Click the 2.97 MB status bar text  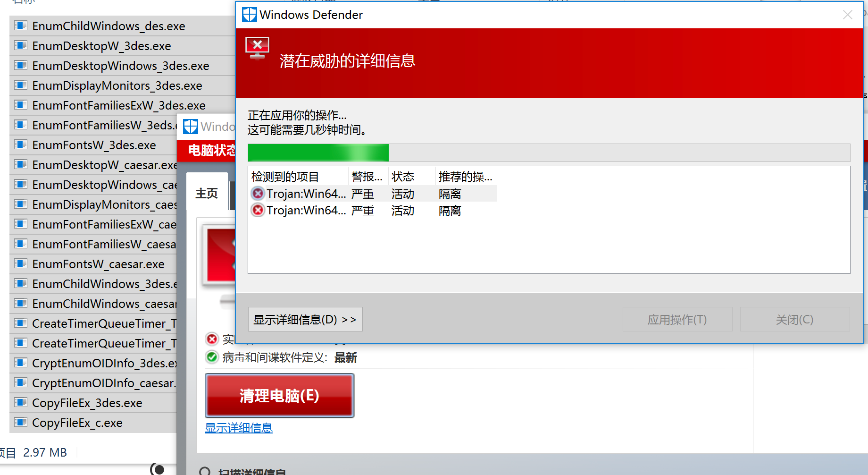coord(45,452)
